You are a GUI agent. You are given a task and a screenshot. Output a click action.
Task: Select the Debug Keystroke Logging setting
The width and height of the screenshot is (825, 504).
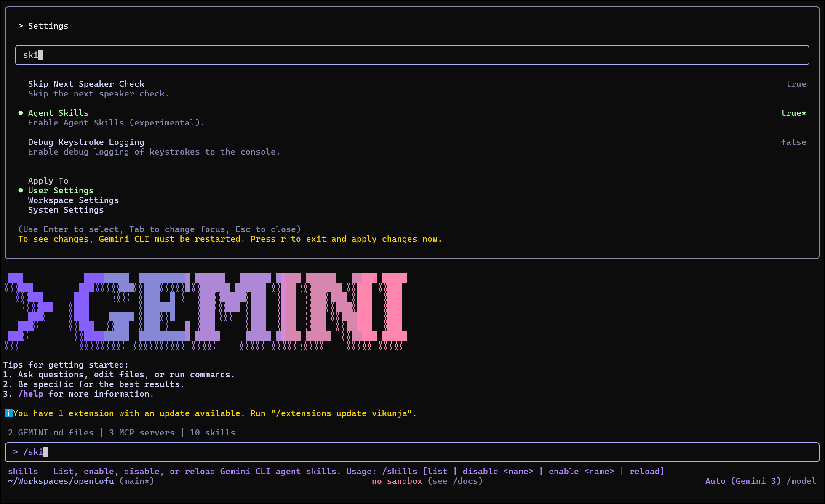(x=86, y=142)
